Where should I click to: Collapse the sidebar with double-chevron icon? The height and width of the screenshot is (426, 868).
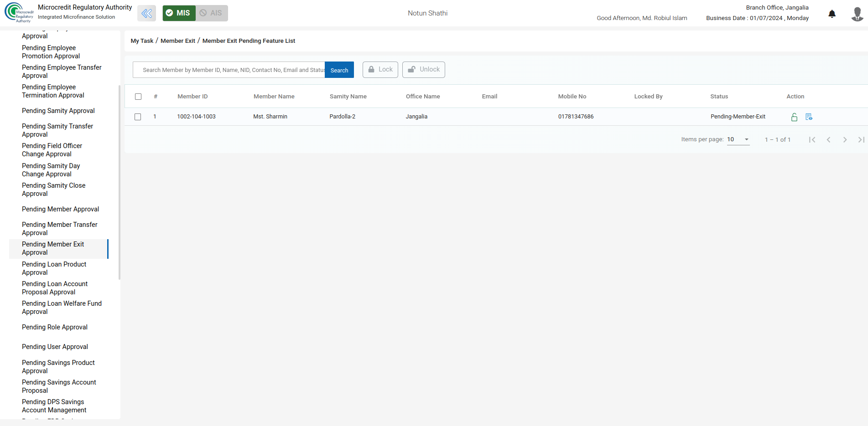pyautogui.click(x=146, y=13)
